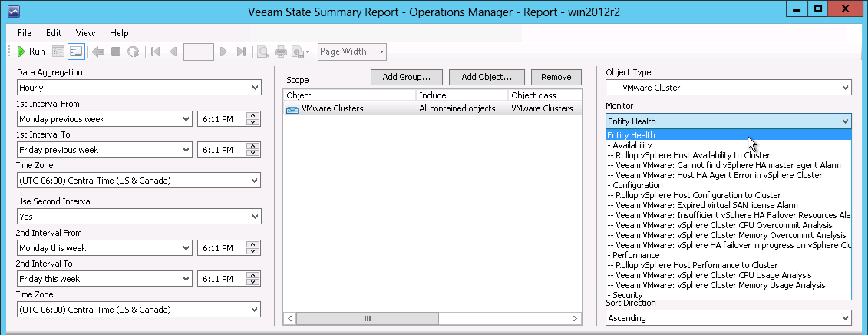Viewport: 868px width, 335px height.
Task: Open the Edit menu
Action: coord(54,33)
